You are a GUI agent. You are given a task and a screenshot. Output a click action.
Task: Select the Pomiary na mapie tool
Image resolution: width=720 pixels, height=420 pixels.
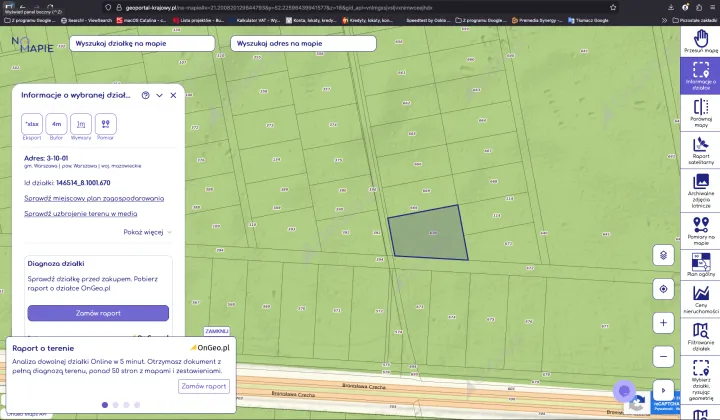701,226
